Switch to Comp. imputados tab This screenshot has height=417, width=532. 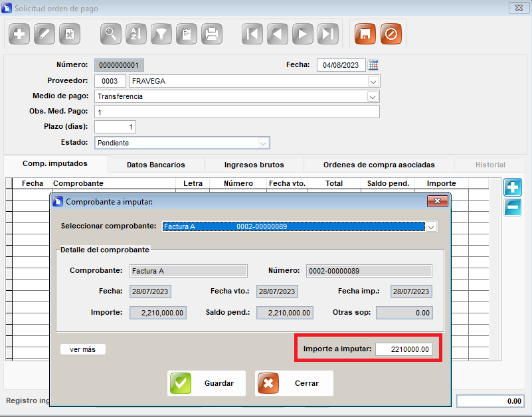point(55,163)
